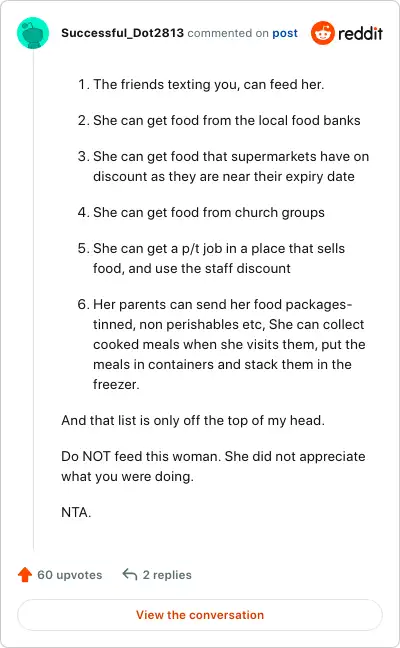Click the orange upvote arrow icon
This screenshot has width=400, height=648.
pyautogui.click(x=25, y=574)
